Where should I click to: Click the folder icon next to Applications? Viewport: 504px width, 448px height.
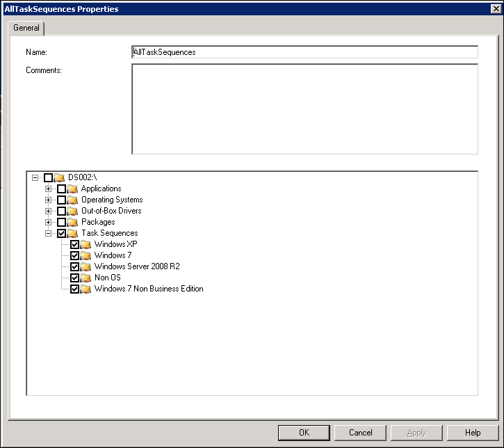tap(72, 189)
